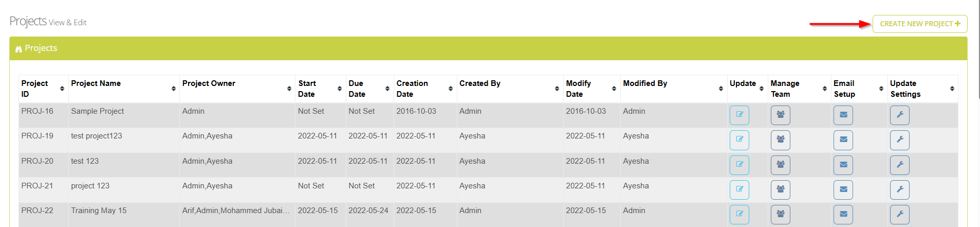
Task: Open Email Setup for PROJ-19
Action: click(843, 139)
